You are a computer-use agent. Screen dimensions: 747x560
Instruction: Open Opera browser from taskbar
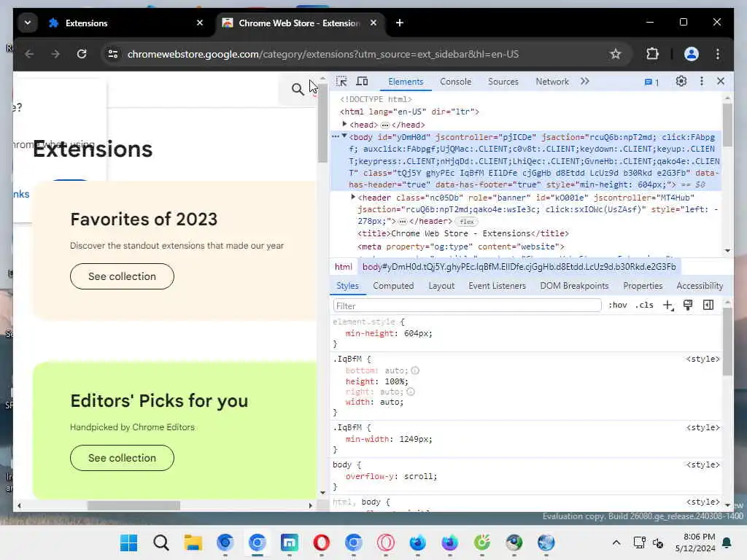point(322,542)
